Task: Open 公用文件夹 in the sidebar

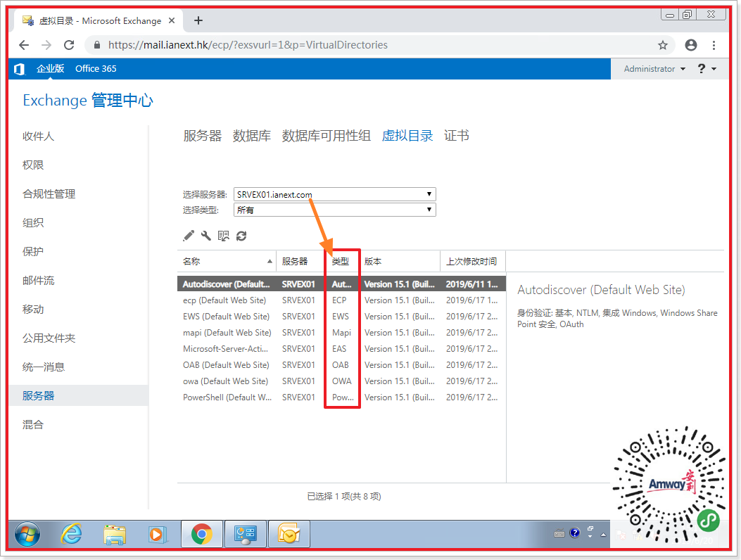Action: [x=49, y=338]
